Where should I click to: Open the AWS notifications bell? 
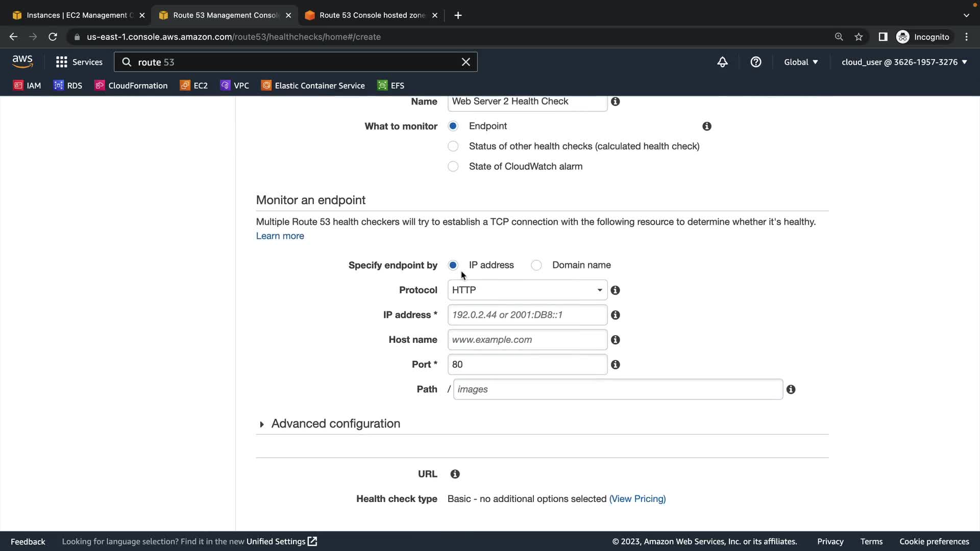[x=722, y=62]
